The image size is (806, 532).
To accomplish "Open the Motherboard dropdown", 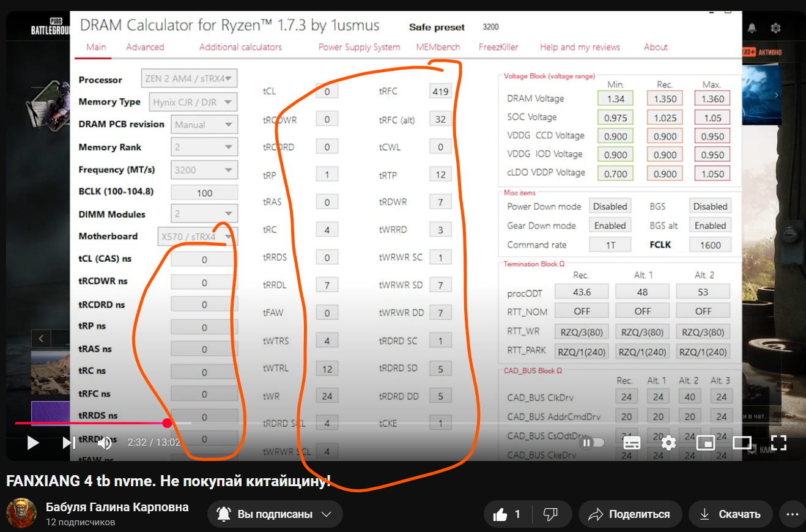I will click(197, 236).
